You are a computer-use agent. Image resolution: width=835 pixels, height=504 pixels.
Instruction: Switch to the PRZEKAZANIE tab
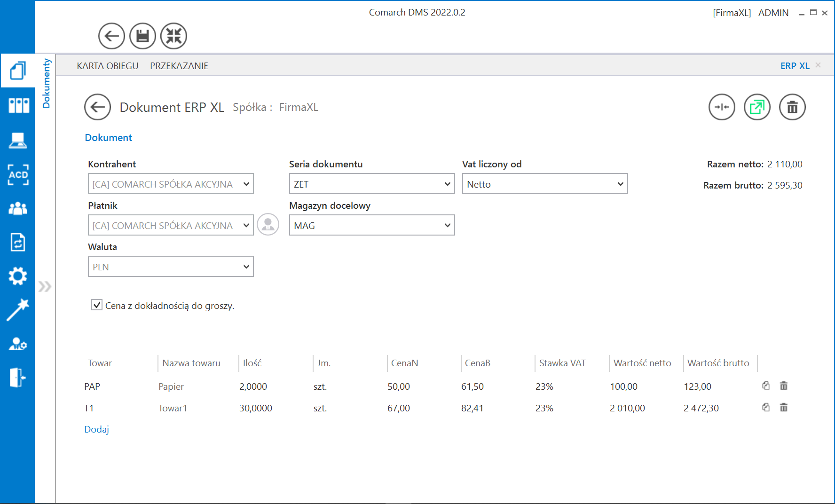[x=179, y=66]
